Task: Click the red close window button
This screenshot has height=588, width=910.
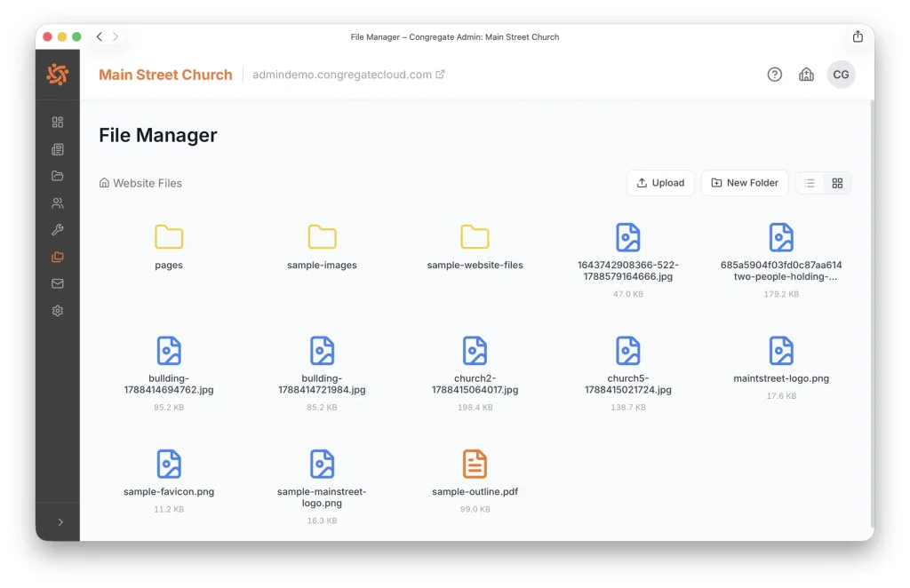Action: (x=48, y=36)
